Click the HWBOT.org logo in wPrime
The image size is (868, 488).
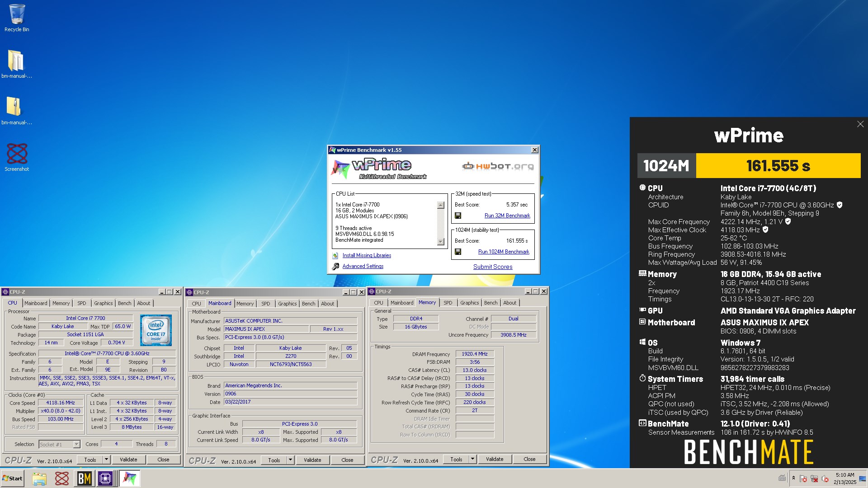(x=498, y=166)
